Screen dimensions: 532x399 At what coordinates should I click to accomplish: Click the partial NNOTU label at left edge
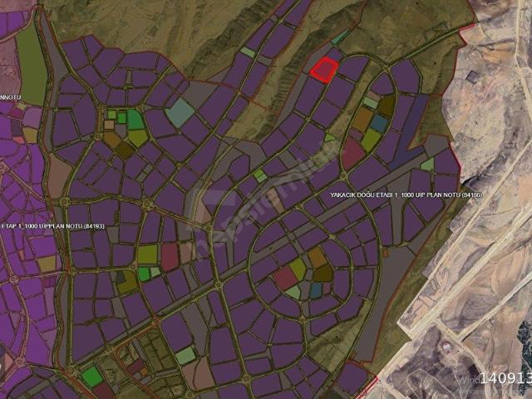tap(10, 97)
